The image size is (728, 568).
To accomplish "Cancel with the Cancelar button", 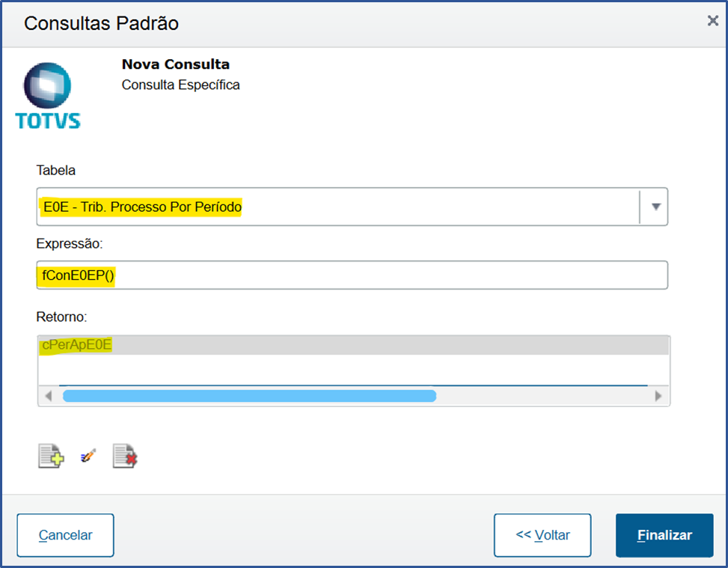I will coord(65,535).
